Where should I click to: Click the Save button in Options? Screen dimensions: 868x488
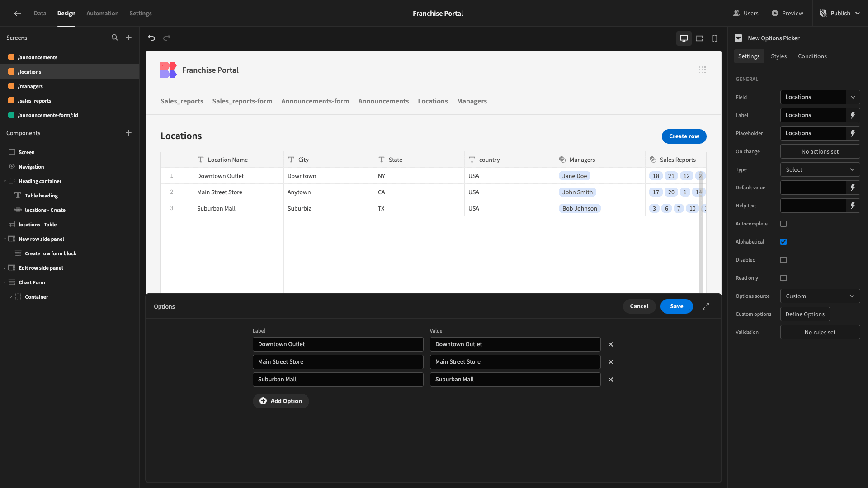click(x=676, y=306)
